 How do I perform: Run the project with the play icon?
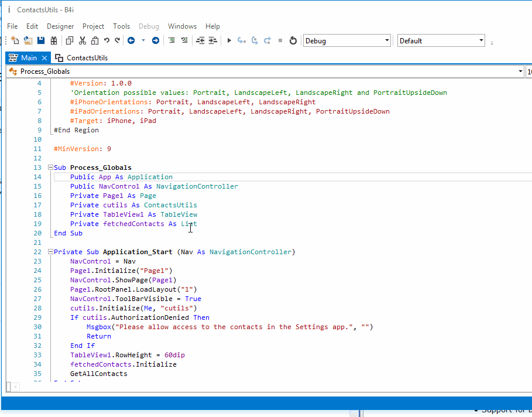click(x=229, y=40)
